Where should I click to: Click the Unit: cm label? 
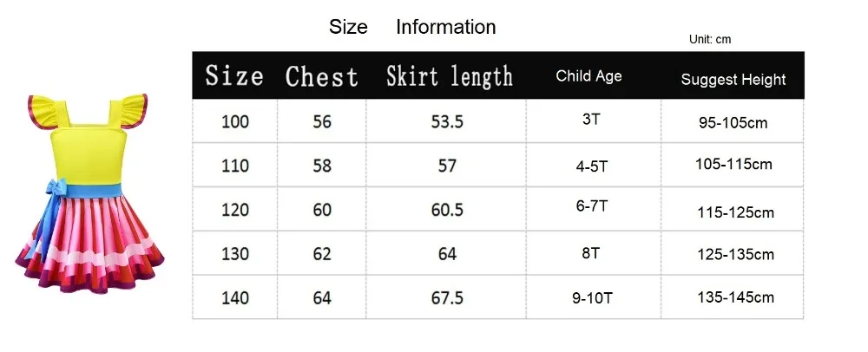pyautogui.click(x=710, y=39)
